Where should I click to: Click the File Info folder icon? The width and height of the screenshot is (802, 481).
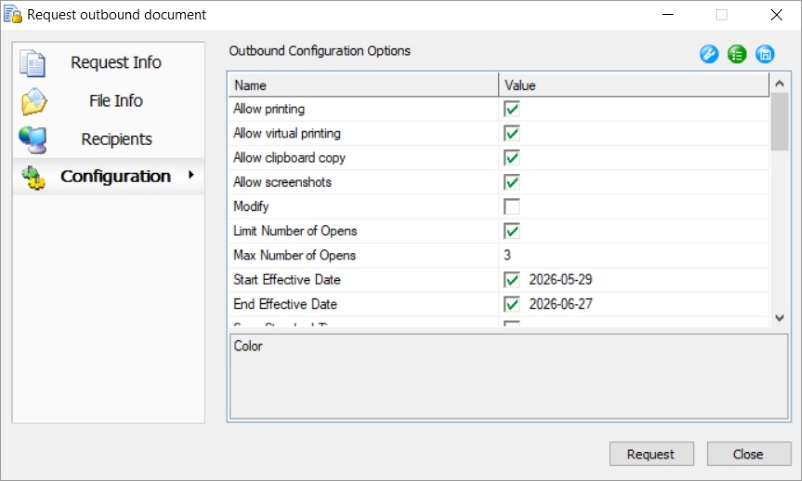click(x=34, y=101)
